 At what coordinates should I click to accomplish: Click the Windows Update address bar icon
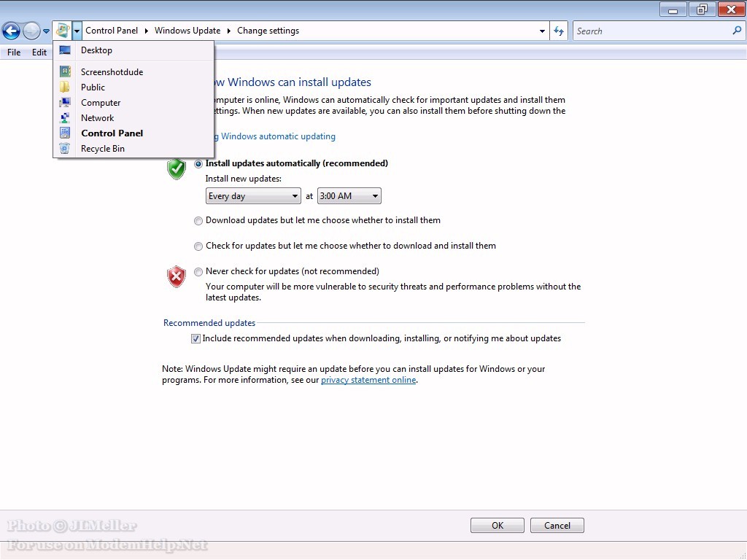point(63,31)
